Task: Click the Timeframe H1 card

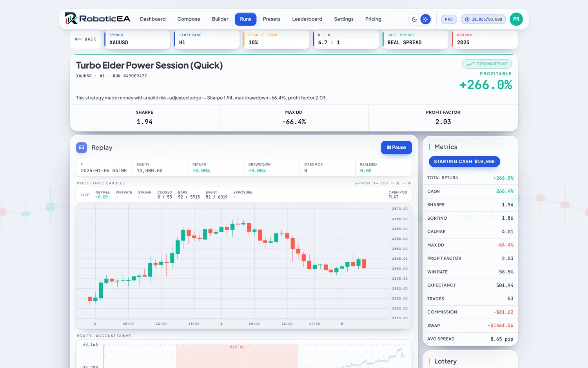Action: click(x=207, y=39)
